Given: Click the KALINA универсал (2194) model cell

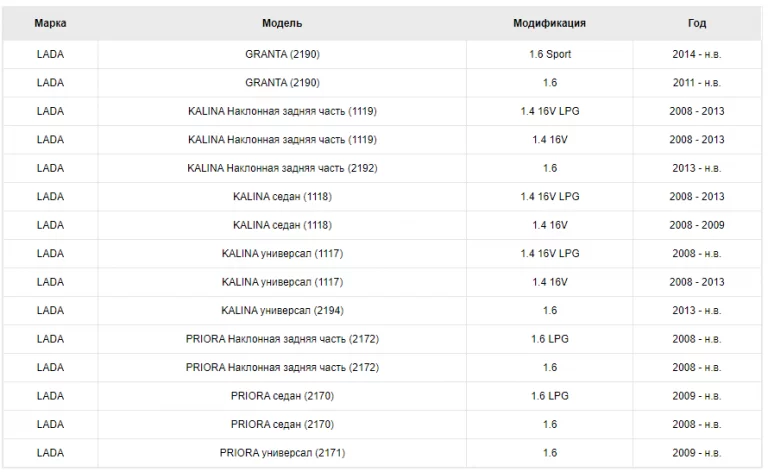Looking at the screenshot, I should point(282,311).
